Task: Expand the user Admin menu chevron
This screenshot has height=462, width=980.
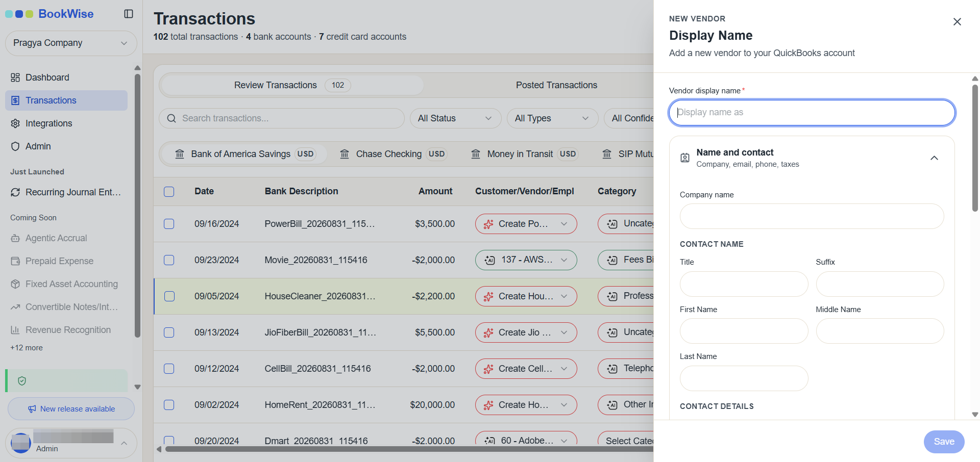Action: tap(124, 443)
